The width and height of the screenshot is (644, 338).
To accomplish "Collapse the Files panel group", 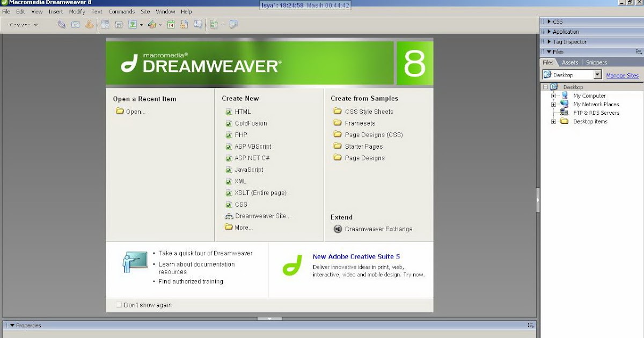I will (x=549, y=52).
